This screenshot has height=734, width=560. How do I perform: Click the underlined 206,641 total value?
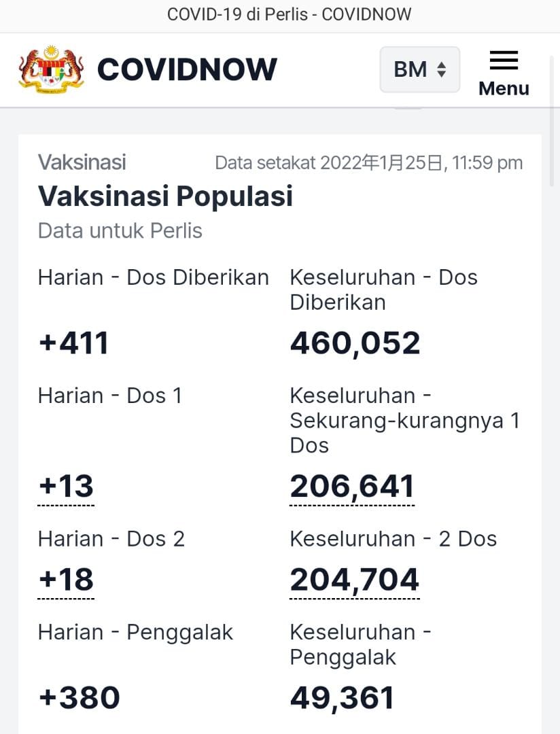tap(352, 487)
